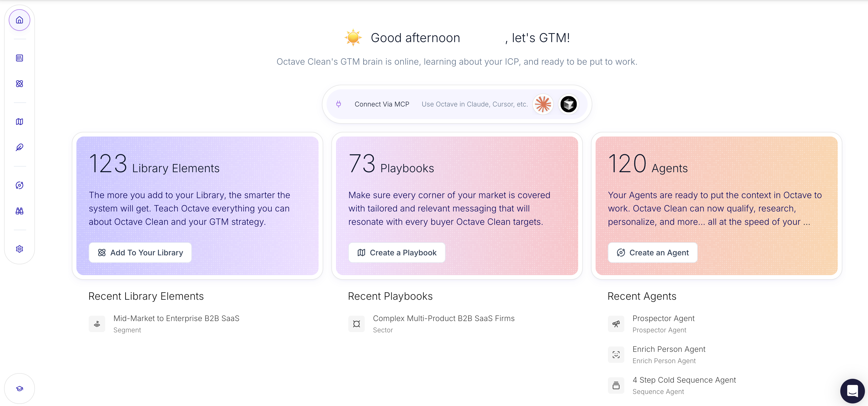Click the 73 Playbooks heading
This screenshot has height=406, width=868.
(391, 164)
